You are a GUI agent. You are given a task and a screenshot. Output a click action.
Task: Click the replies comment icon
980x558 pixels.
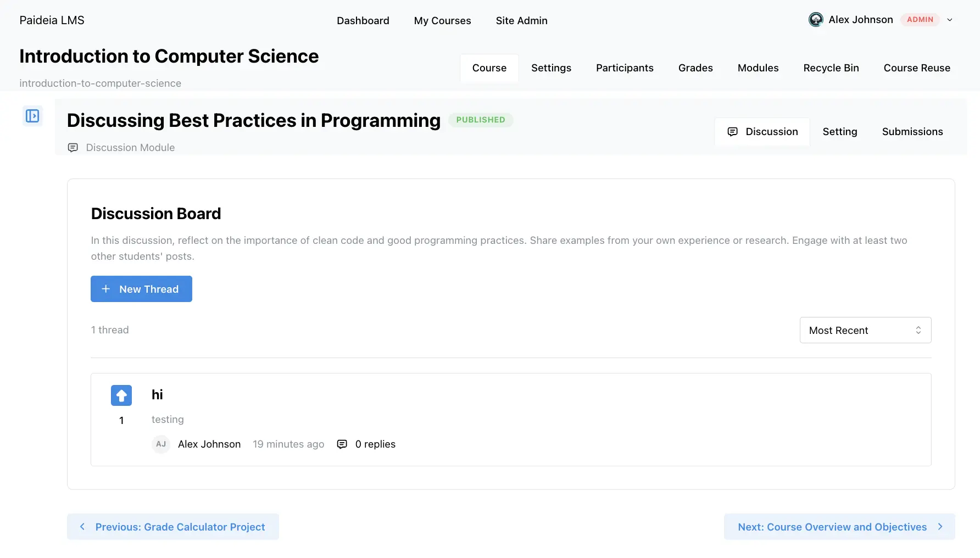click(342, 444)
